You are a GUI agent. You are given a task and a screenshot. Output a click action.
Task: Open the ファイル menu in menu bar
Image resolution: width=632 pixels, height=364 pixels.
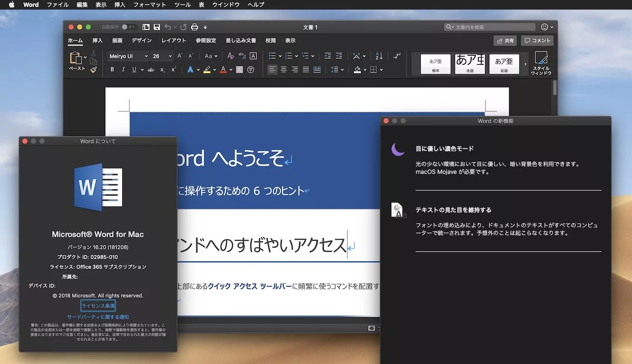[58, 5]
